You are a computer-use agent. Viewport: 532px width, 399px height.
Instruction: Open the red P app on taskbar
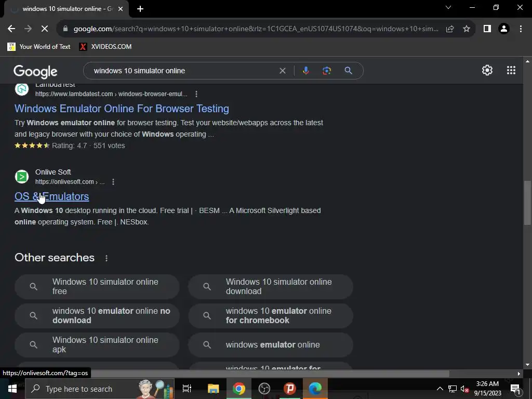290,389
